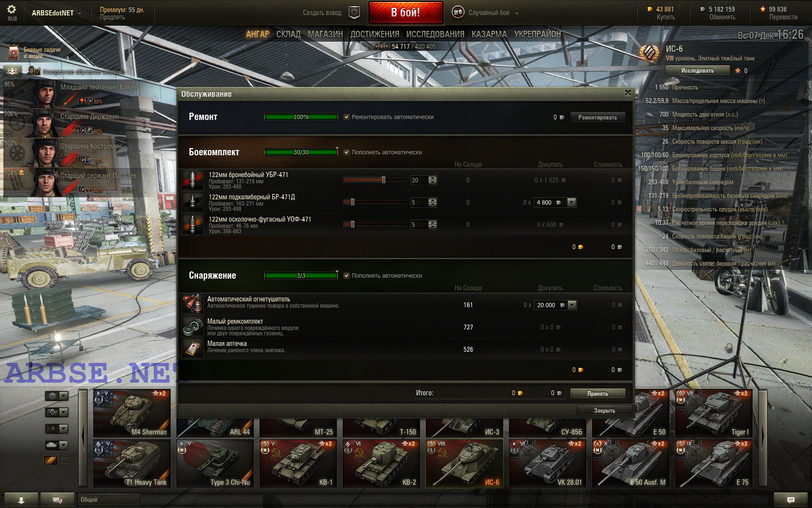Click the В бой! button
812x508 pixels.
click(x=406, y=13)
